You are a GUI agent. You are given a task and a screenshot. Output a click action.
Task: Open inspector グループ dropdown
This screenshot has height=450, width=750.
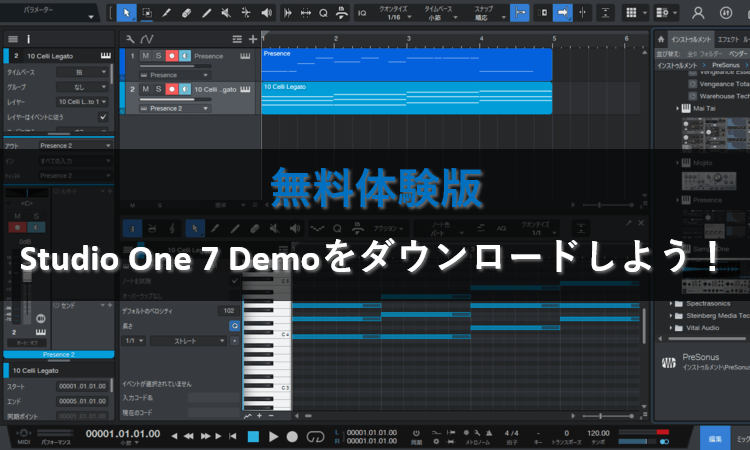pyautogui.click(x=82, y=87)
